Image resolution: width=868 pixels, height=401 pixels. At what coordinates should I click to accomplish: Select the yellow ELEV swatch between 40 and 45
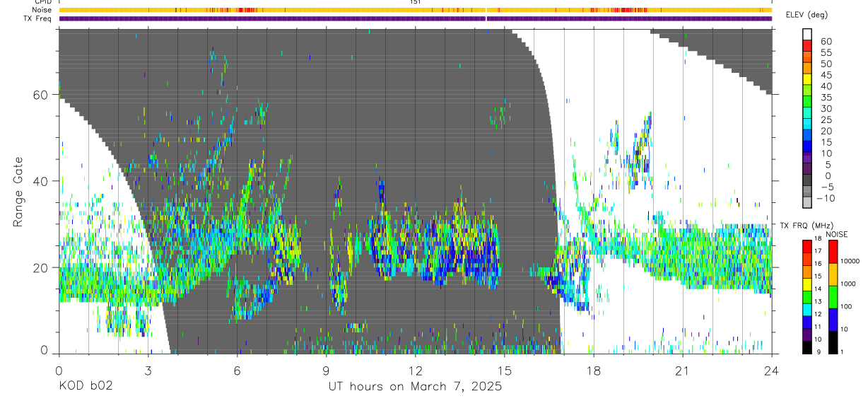click(807, 81)
